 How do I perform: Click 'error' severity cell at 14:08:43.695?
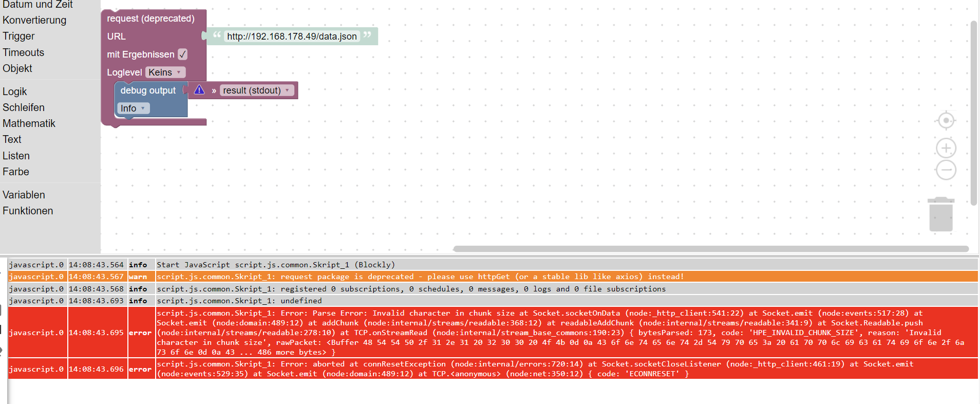(141, 333)
